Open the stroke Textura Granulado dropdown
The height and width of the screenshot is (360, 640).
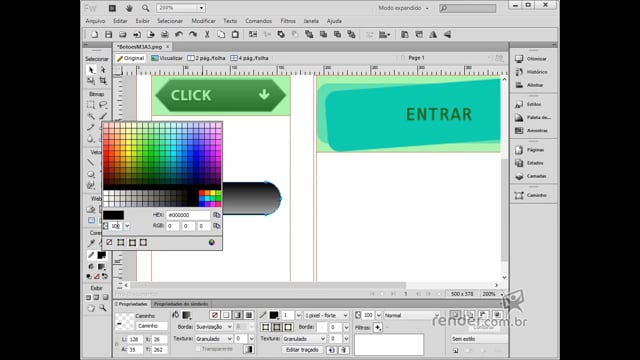click(304, 339)
